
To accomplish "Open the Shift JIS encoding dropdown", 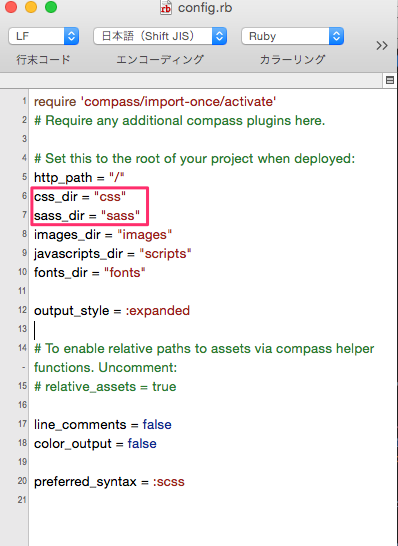I will point(160,36).
